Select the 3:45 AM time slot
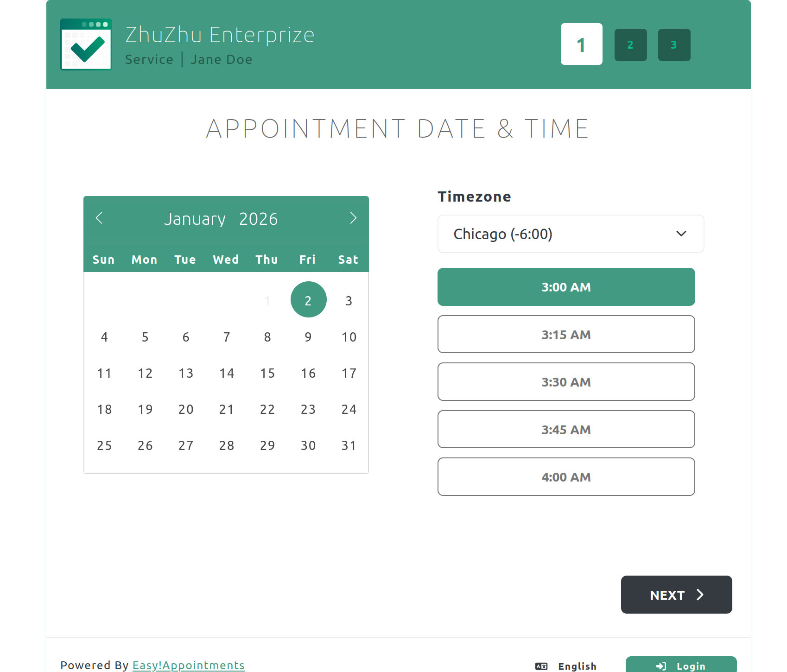This screenshot has width=787, height=672. coord(566,429)
